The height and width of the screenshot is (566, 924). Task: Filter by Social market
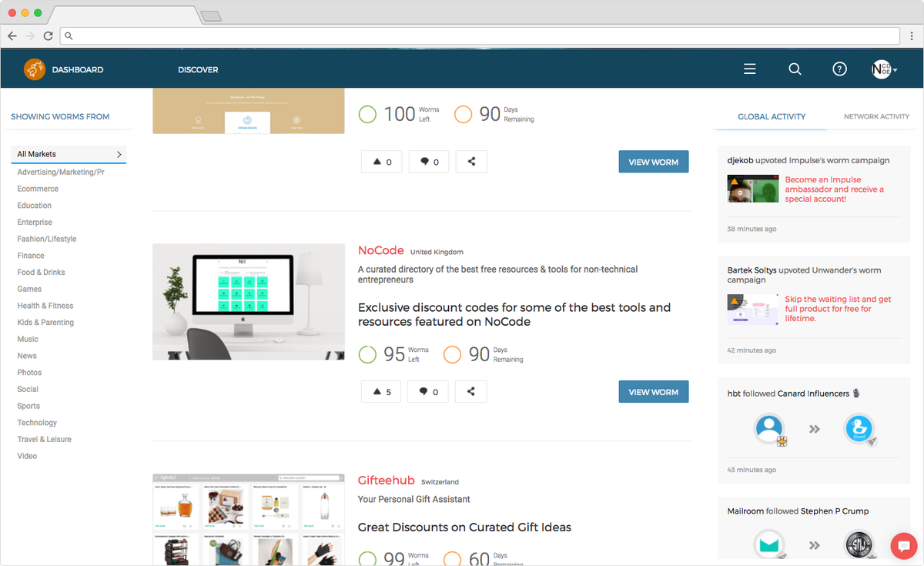point(28,390)
